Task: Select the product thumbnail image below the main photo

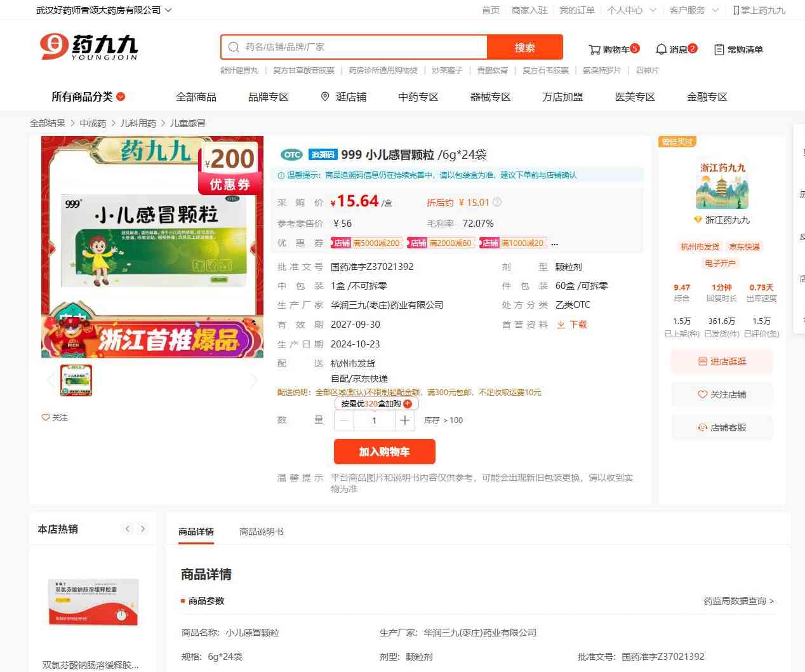Action: [76, 380]
